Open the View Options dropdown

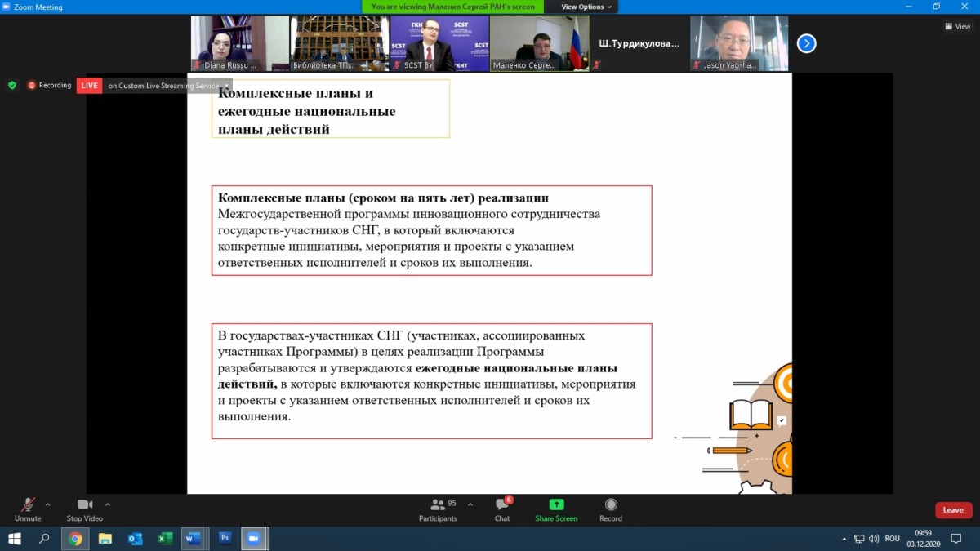click(586, 7)
